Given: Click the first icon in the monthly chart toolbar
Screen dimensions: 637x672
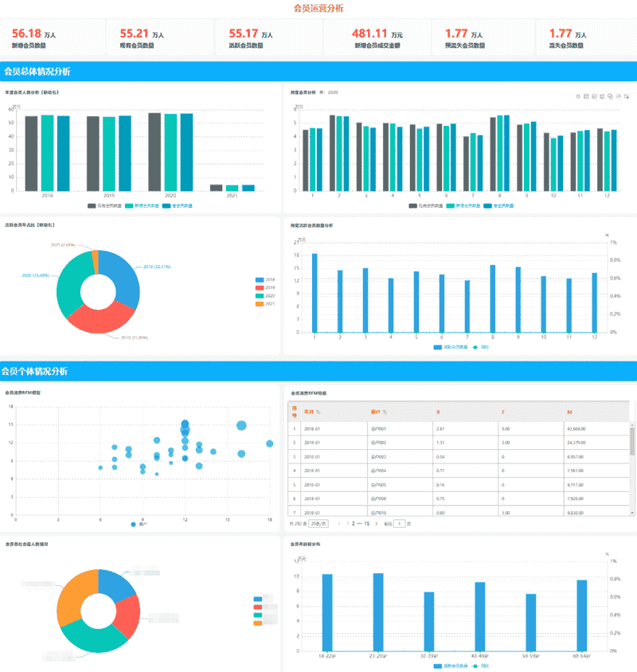Looking at the screenshot, I should coord(578,96).
